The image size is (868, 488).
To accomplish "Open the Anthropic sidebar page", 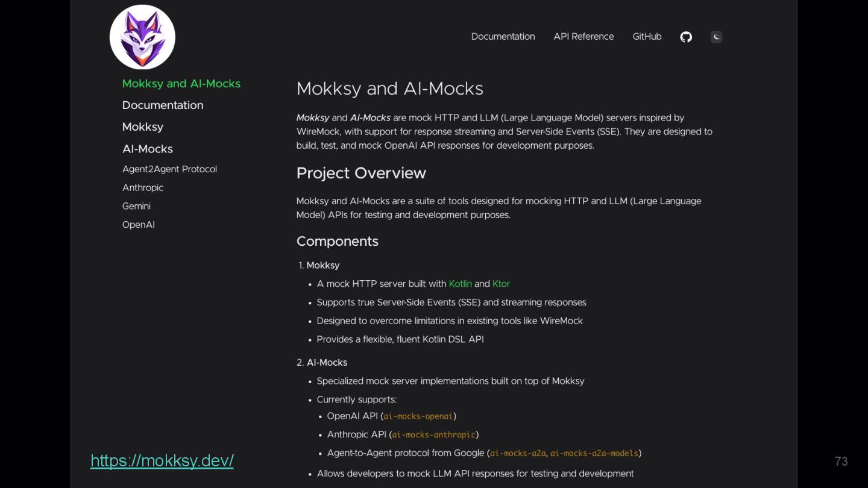I will point(143,188).
